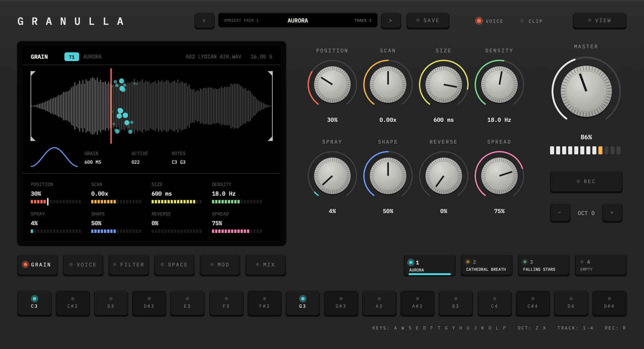Click the grain envelope curve icon

point(54,157)
